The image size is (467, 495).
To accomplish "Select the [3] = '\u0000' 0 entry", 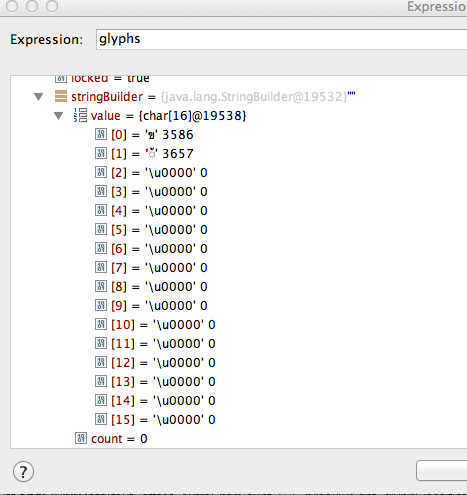I will [159, 192].
